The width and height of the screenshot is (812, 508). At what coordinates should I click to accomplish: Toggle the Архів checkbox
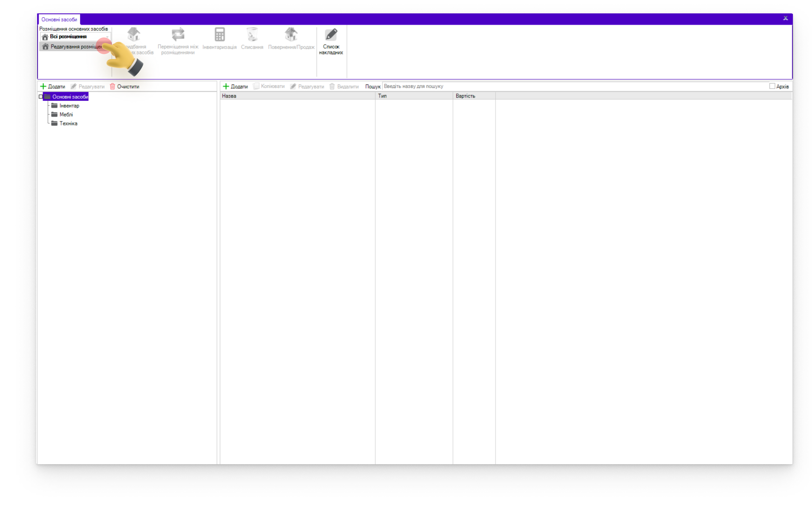coord(772,86)
